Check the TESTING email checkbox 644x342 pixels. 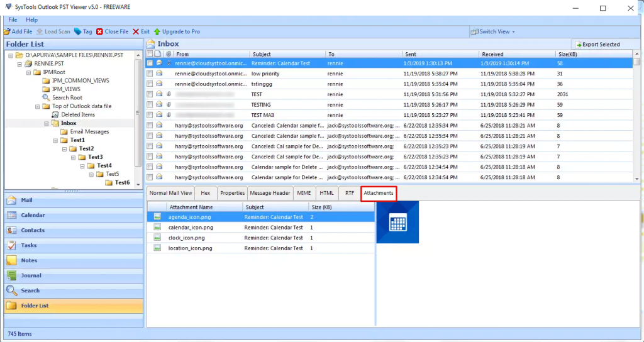(x=150, y=105)
